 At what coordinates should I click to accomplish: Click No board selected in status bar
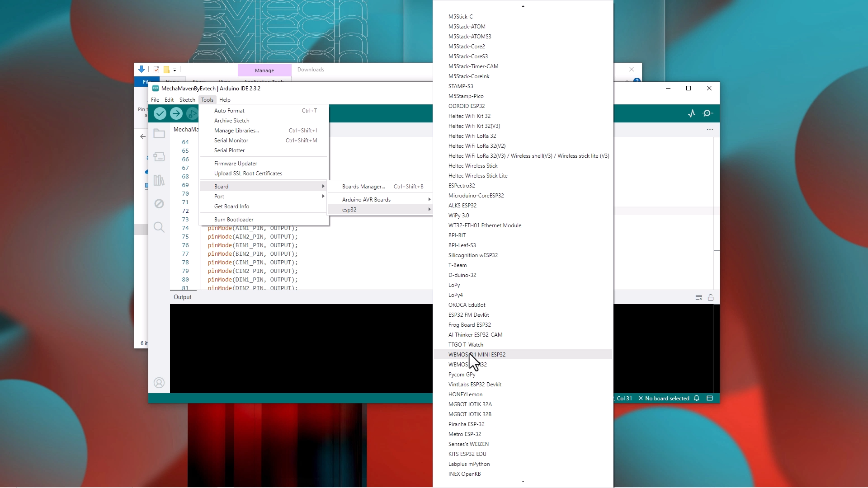coord(664,398)
